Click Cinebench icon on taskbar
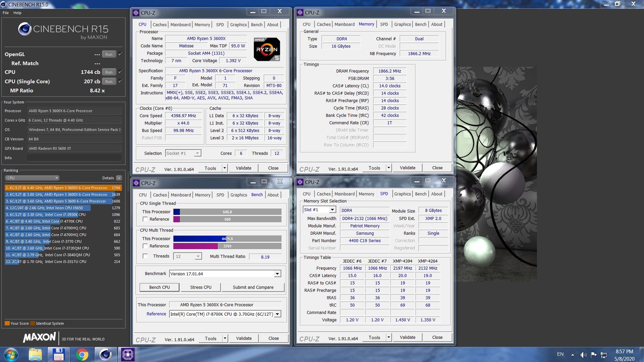 pyautogui.click(x=105, y=354)
